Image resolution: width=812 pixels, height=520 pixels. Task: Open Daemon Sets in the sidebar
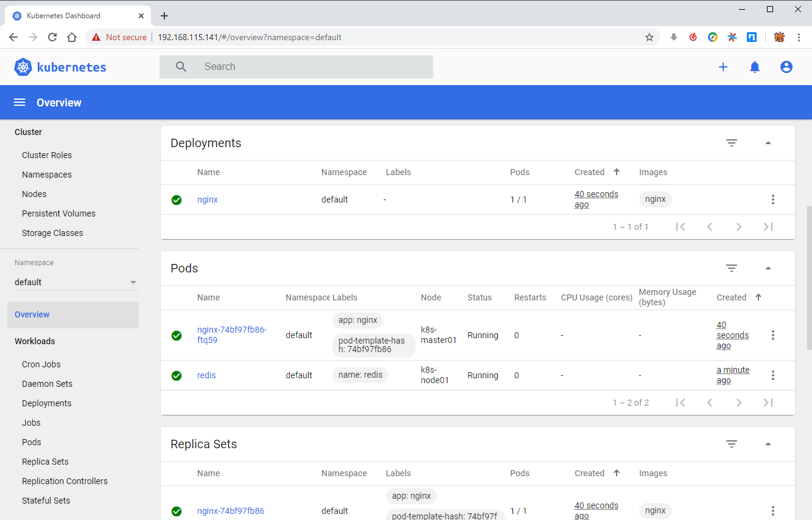click(x=47, y=384)
